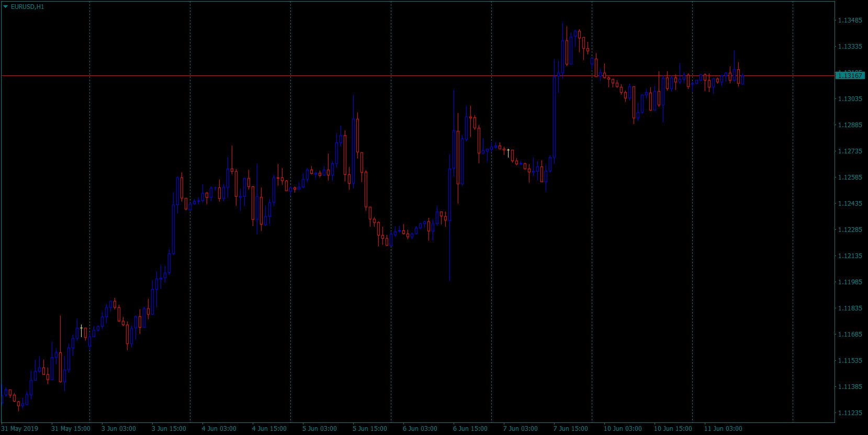Click the 11 Jun 03:00 time label
Image resolution: width=868 pixels, height=435 pixels.
(723, 429)
